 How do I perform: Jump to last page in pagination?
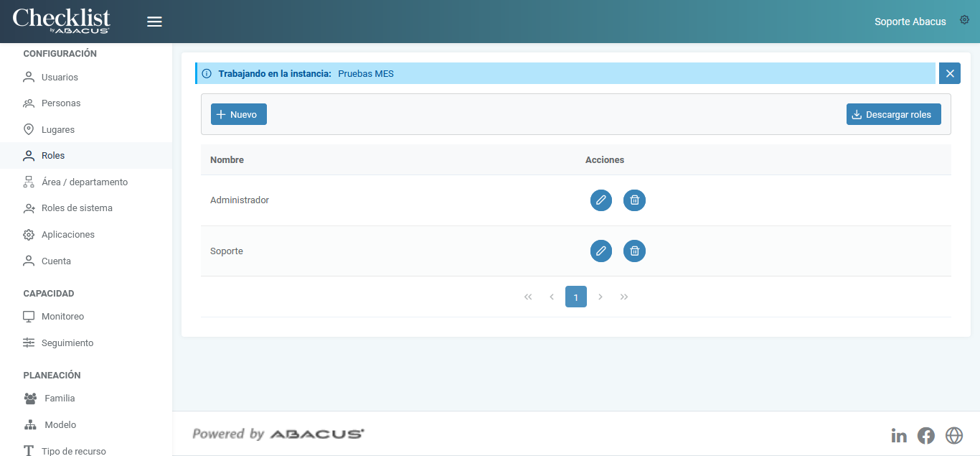[624, 297]
